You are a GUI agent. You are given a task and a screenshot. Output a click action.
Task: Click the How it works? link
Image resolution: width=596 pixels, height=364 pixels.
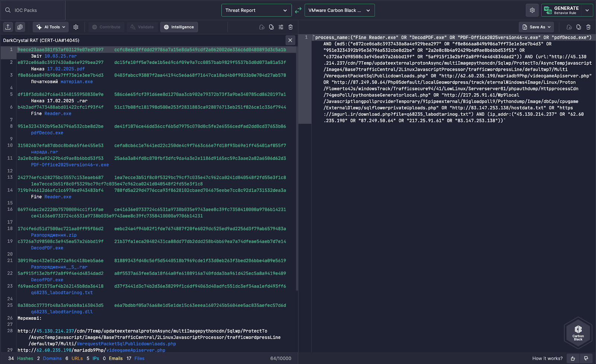tap(547, 358)
